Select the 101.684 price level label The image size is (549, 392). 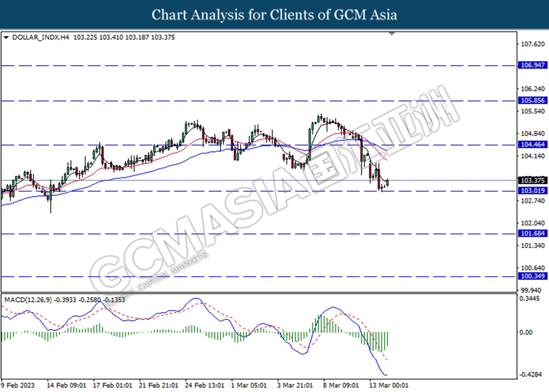(x=533, y=233)
